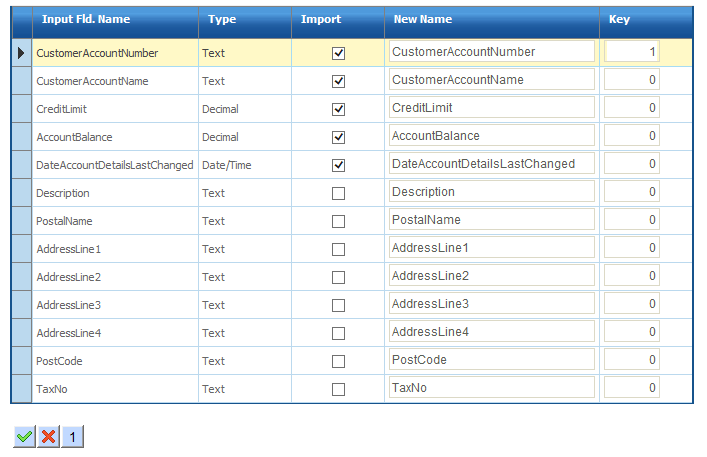Screen dimensions: 707x457
Task: Click the Import column header
Action: point(321,20)
